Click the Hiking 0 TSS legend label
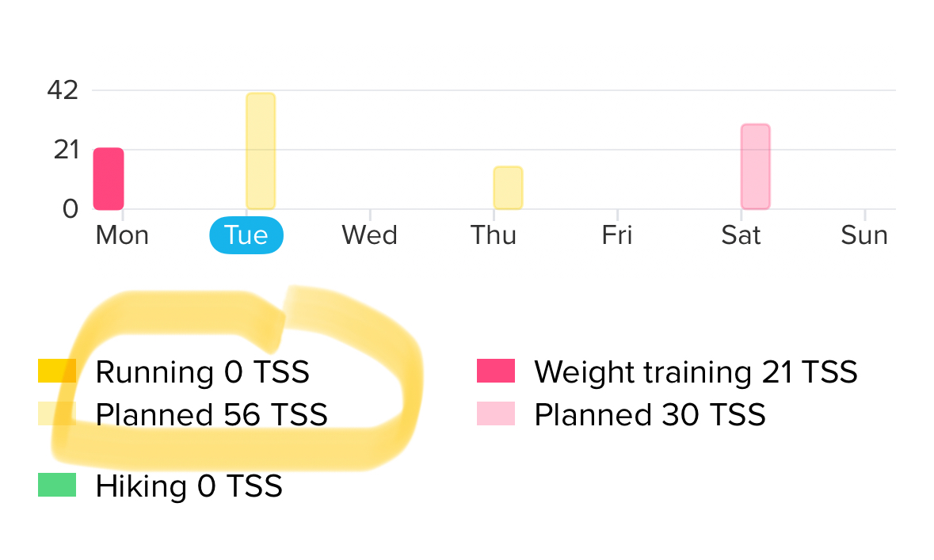 (x=189, y=486)
